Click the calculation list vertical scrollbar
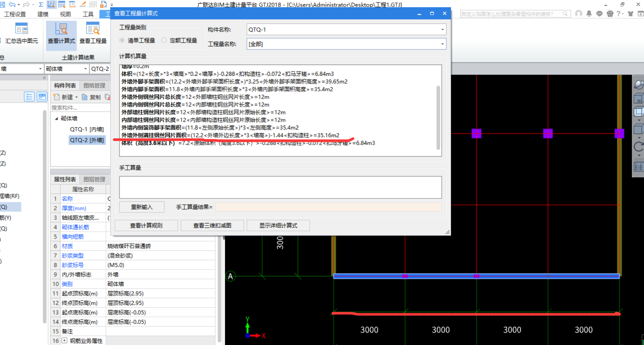Image resolution: width=644 pixels, height=345 pixels. coord(438,117)
